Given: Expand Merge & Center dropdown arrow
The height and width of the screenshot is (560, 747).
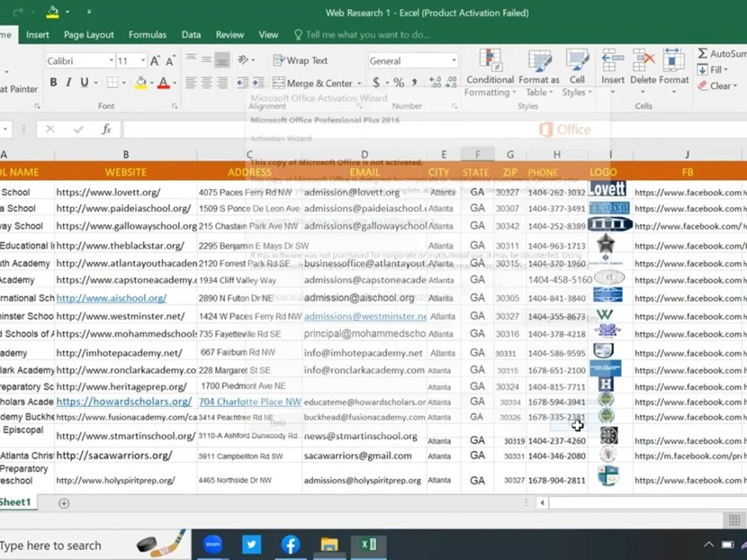Looking at the screenshot, I should [x=359, y=84].
